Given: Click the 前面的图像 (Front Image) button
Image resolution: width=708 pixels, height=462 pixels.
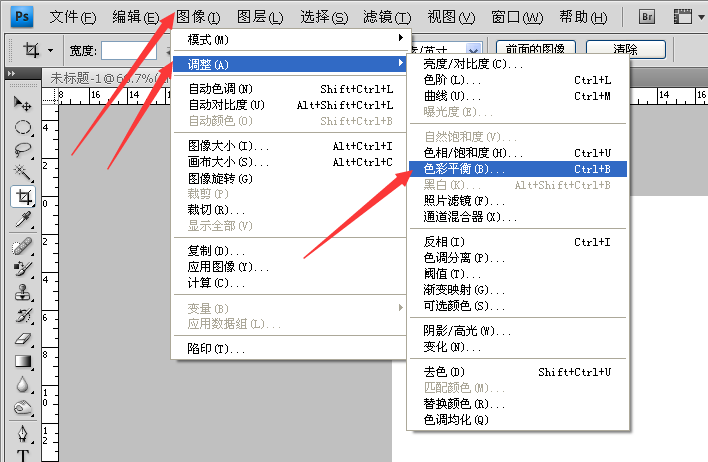Looking at the screenshot, I should 536,49.
